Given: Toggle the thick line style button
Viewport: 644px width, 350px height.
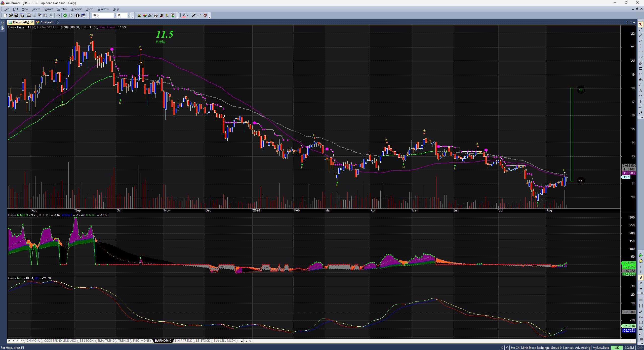Looking at the screenshot, I should [193, 15].
